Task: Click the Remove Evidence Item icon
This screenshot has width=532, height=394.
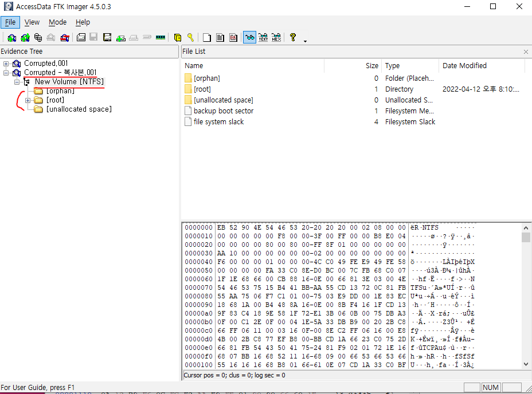Action: (x=51, y=37)
